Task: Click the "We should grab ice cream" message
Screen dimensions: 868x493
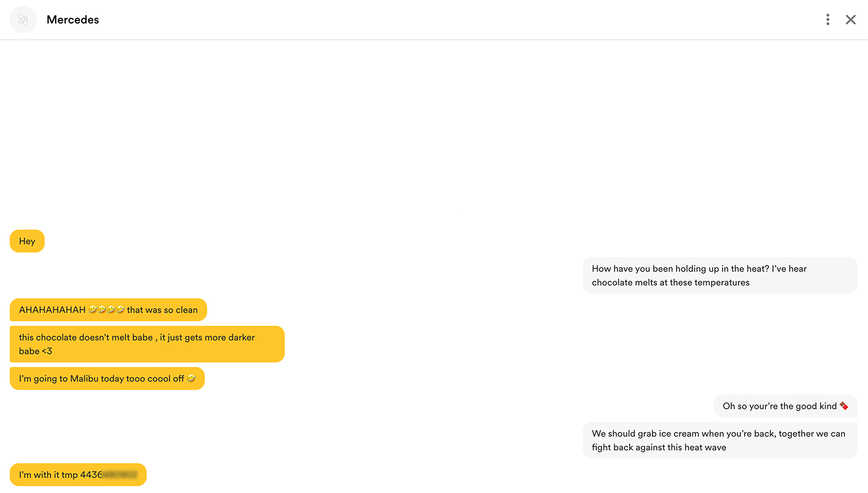Action: pyautogui.click(x=720, y=440)
